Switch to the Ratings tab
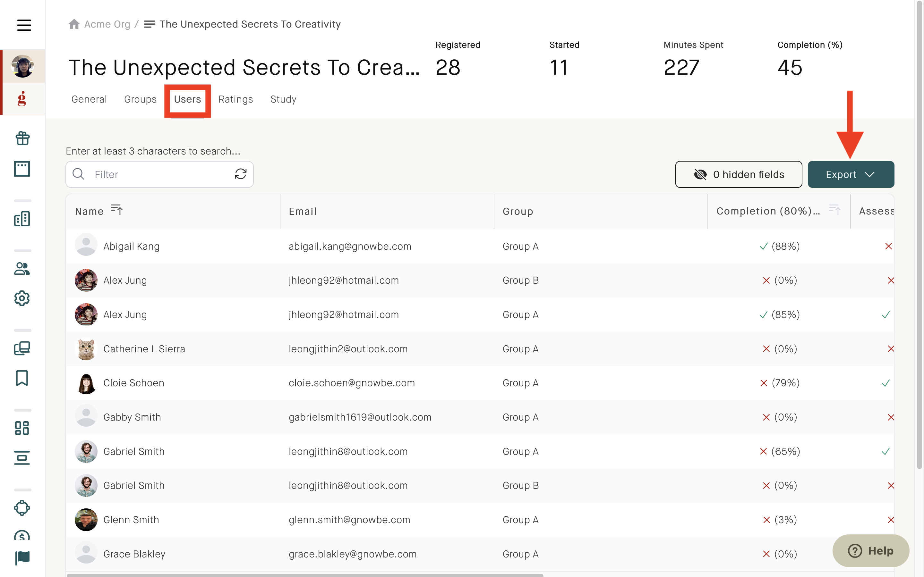Viewport: 924px width, 577px height. (235, 99)
